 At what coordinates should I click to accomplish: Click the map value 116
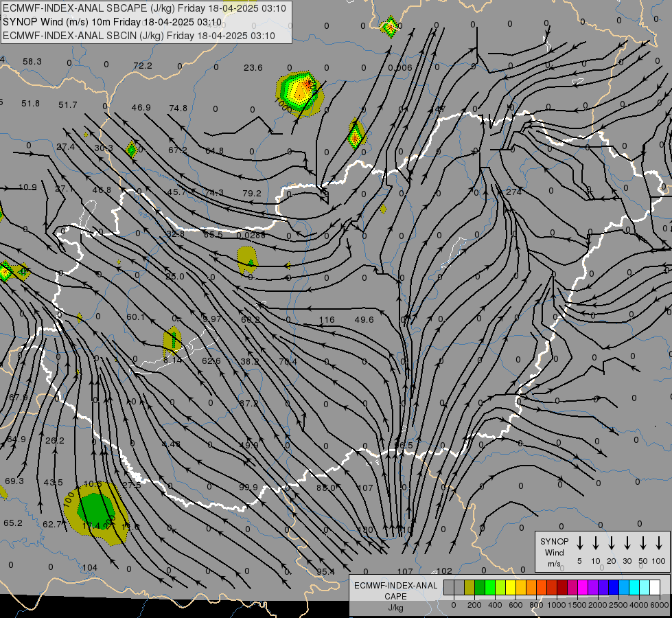(327, 319)
